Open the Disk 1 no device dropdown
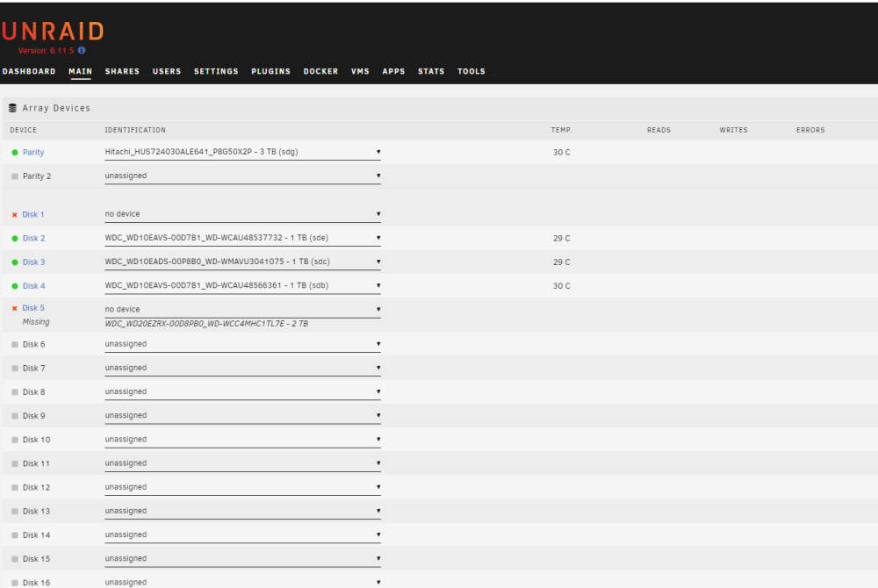 (x=242, y=214)
